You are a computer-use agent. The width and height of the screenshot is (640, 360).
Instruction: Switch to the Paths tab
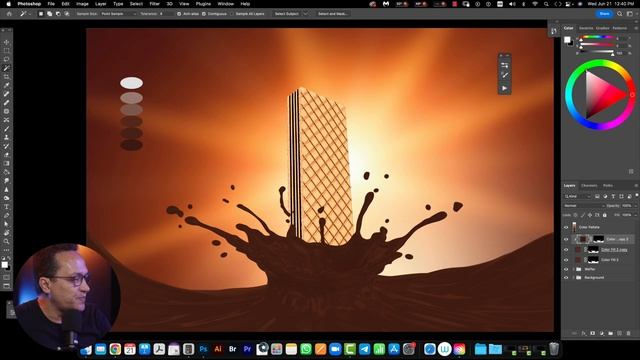click(x=608, y=186)
